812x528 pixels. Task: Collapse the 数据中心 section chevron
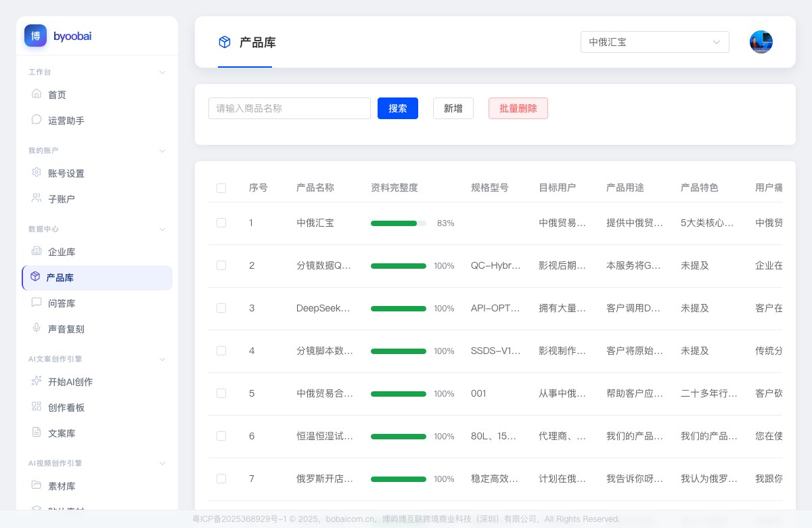coord(162,229)
